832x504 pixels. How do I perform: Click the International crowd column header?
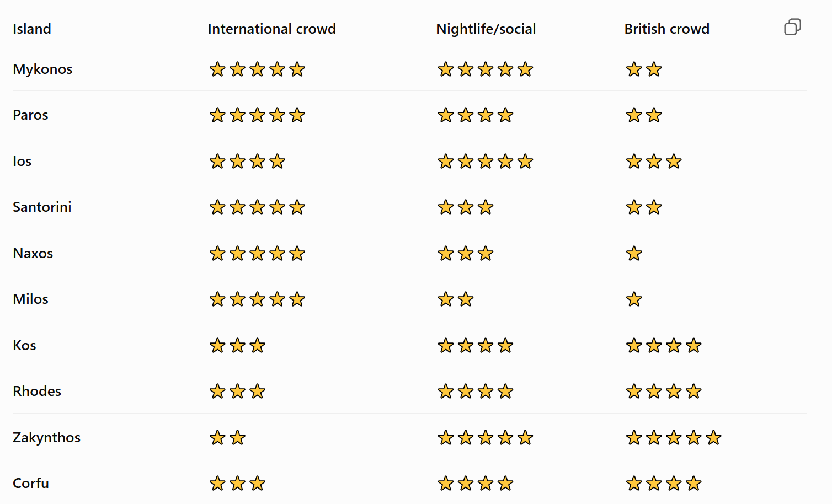click(x=271, y=29)
